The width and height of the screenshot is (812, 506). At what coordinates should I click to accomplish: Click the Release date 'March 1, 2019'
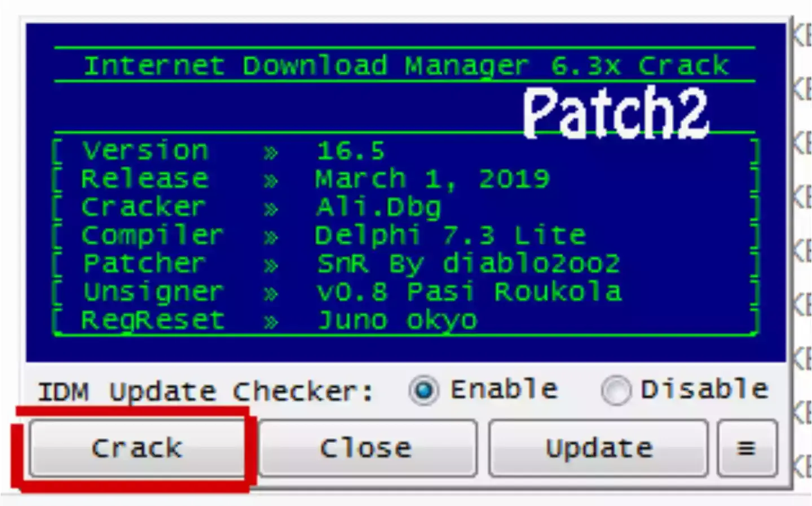click(432, 179)
